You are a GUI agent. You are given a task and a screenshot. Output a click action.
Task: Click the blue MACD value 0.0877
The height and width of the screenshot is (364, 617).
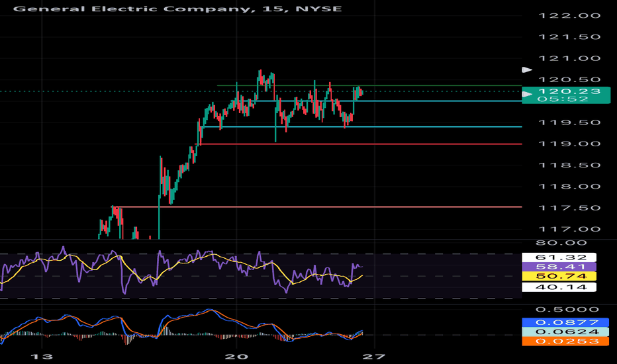pos(566,322)
